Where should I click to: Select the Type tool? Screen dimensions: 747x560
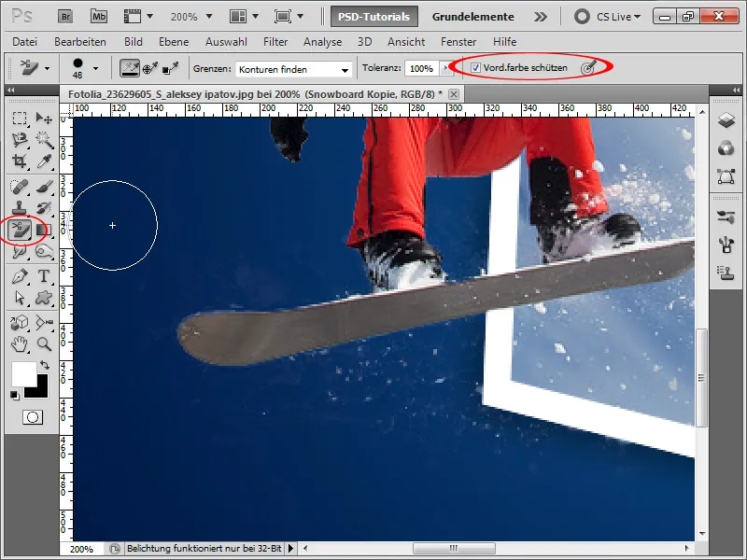pyautogui.click(x=44, y=276)
